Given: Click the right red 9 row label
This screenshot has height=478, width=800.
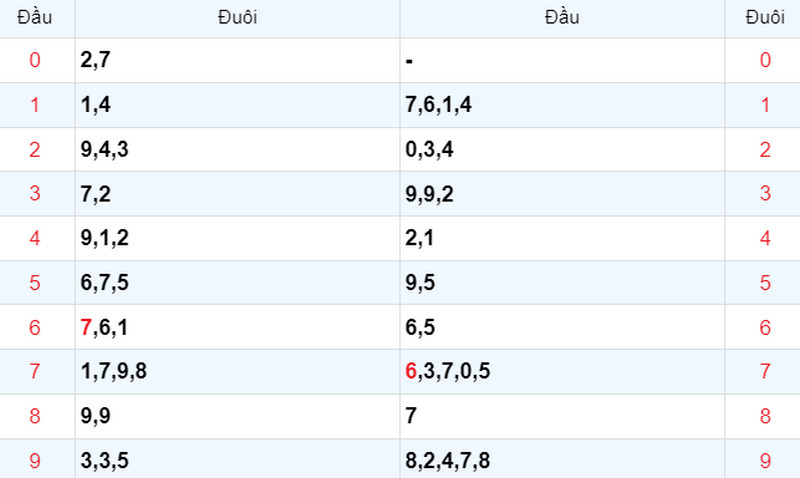Looking at the screenshot, I should point(765,461).
